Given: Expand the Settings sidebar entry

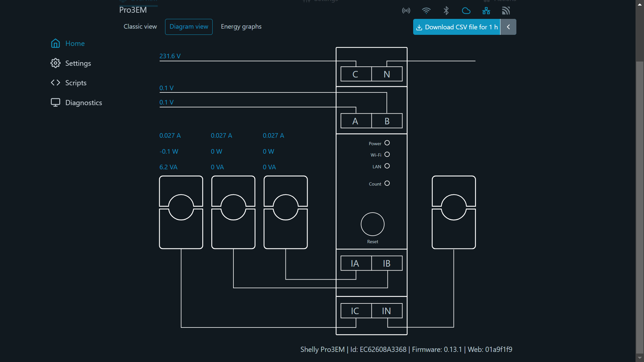Looking at the screenshot, I should [78, 63].
